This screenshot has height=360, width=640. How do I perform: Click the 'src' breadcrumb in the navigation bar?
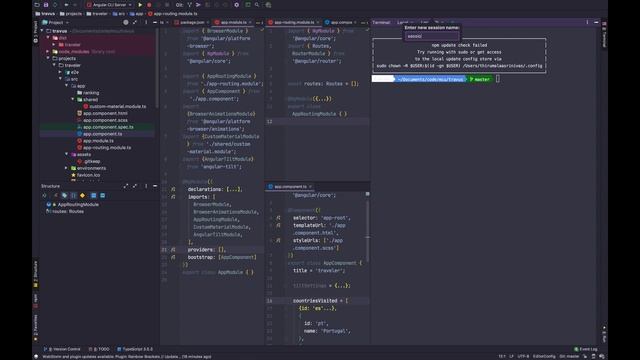[x=119, y=14]
